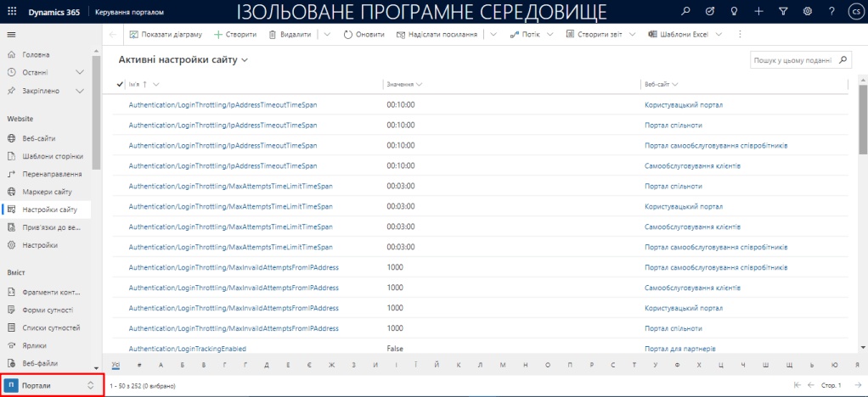
Task: Open the Портали area switcher
Action: [52, 385]
